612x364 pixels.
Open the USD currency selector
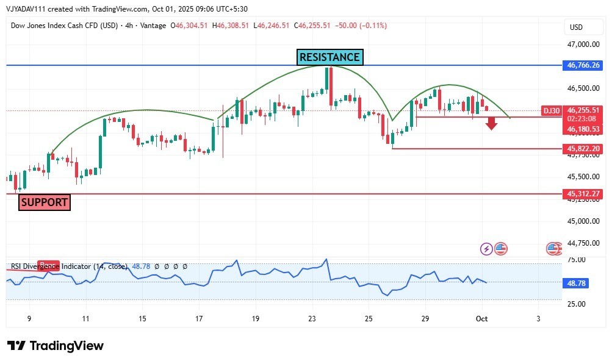tap(576, 27)
